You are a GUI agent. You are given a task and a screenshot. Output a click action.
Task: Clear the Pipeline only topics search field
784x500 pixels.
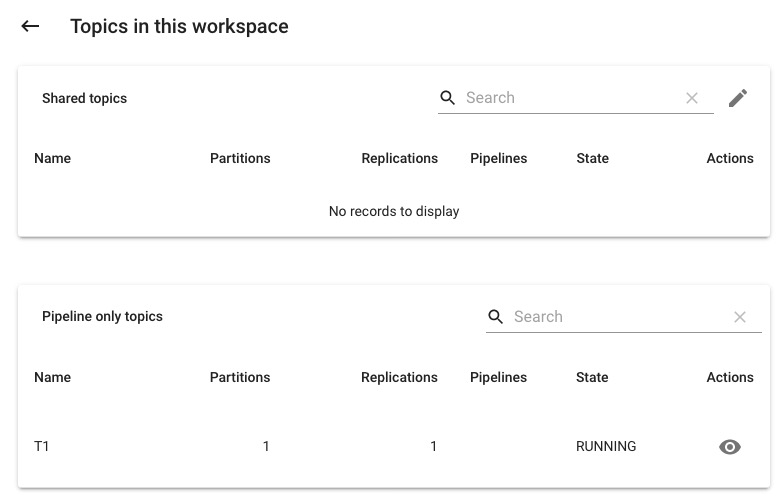[740, 316]
